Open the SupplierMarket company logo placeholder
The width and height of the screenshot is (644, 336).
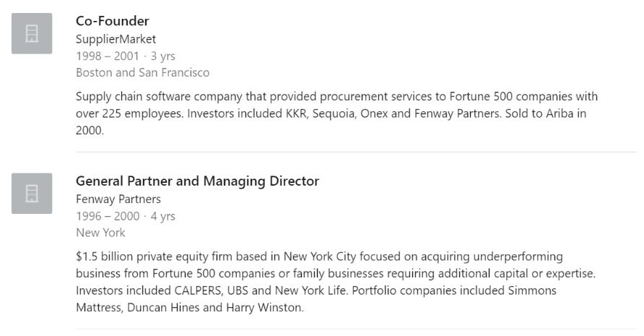coord(32,33)
